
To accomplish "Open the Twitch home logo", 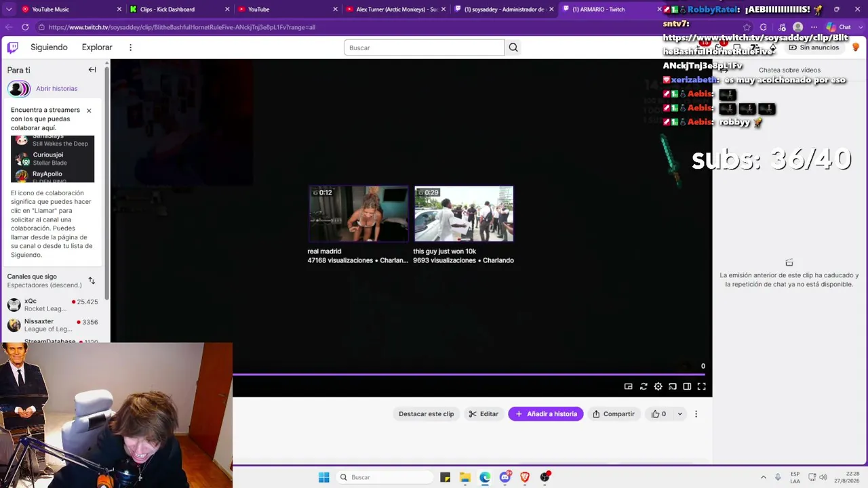I will point(13,47).
